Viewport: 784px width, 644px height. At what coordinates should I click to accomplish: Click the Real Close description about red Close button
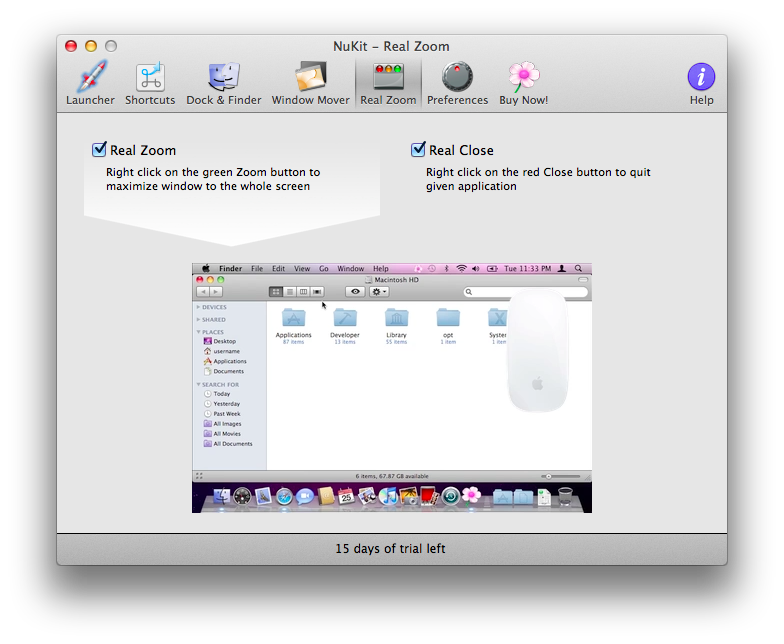[538, 179]
